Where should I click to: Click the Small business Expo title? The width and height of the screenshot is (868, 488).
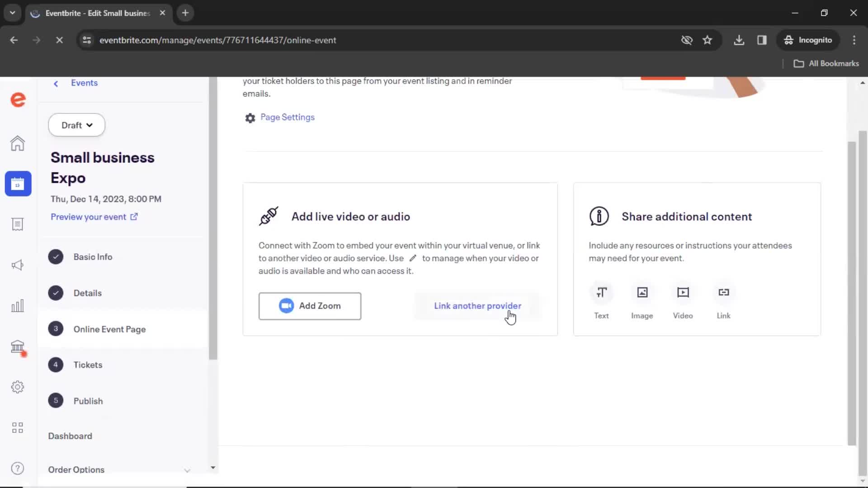103,168
